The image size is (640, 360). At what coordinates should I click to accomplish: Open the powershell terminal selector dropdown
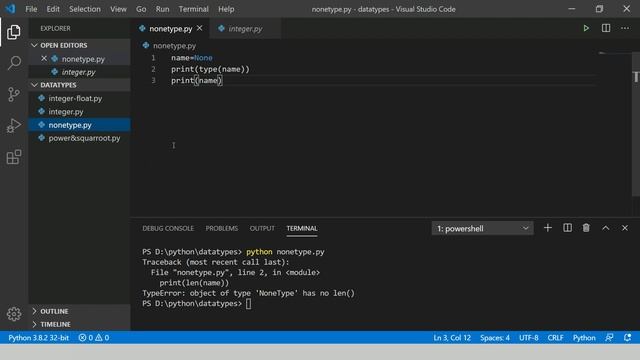click(482, 228)
